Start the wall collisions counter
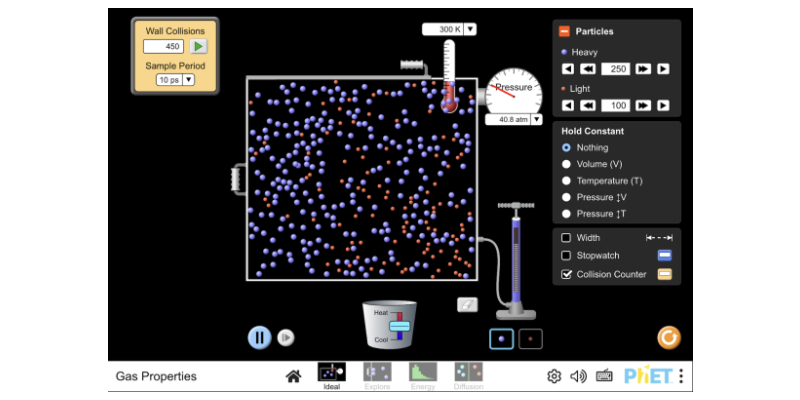The height and width of the screenshot is (400, 800). click(x=199, y=46)
